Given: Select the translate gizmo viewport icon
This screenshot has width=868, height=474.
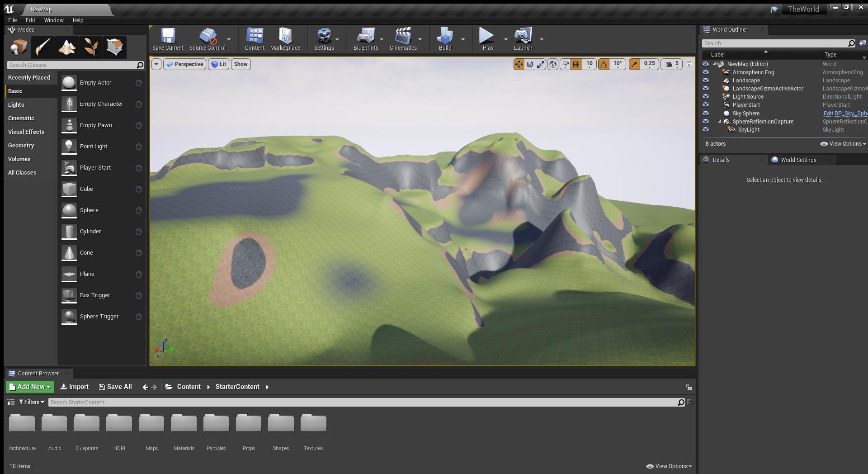Looking at the screenshot, I should point(519,64).
